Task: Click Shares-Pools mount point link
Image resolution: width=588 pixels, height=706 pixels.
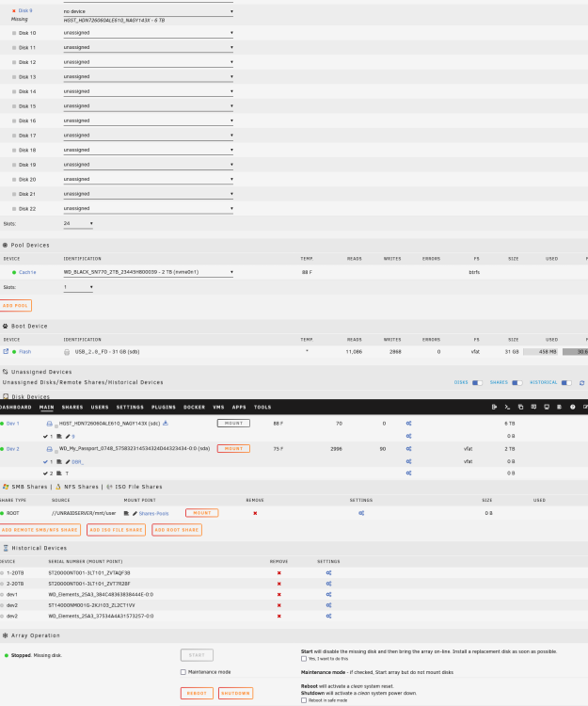Action: tap(154, 514)
